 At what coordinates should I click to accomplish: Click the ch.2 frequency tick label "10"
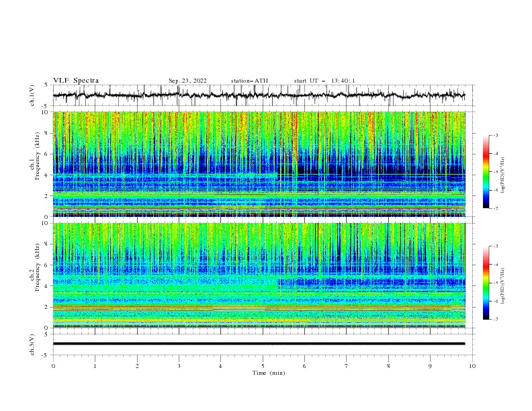[45, 223]
